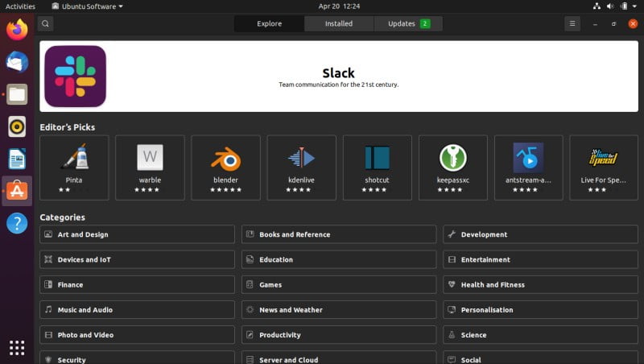Open Pinta app icon in Editor's Picks
The height and width of the screenshot is (364, 644).
74,157
